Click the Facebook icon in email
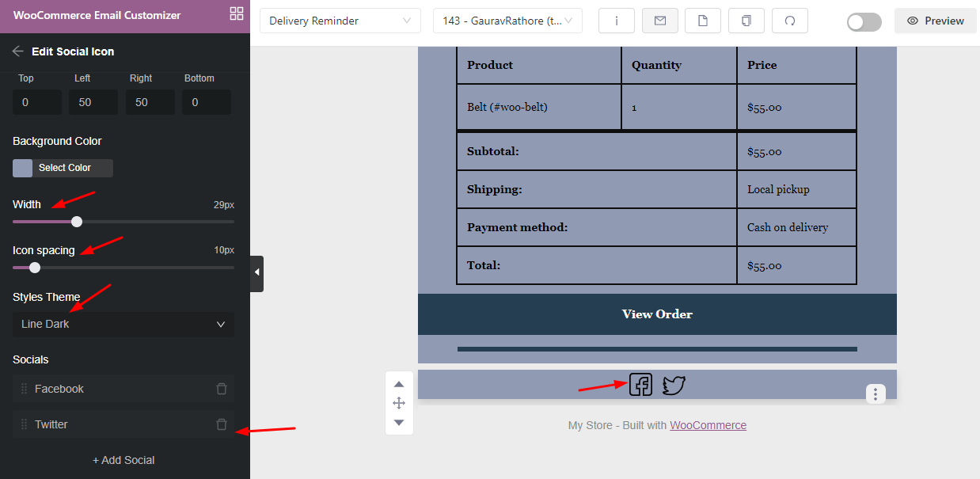This screenshot has width=980, height=479. (640, 385)
